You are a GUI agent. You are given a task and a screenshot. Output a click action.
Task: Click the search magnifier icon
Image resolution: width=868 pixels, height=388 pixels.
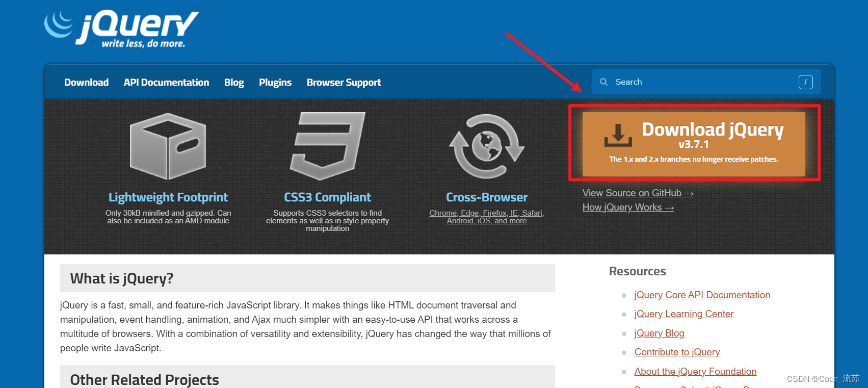point(603,82)
